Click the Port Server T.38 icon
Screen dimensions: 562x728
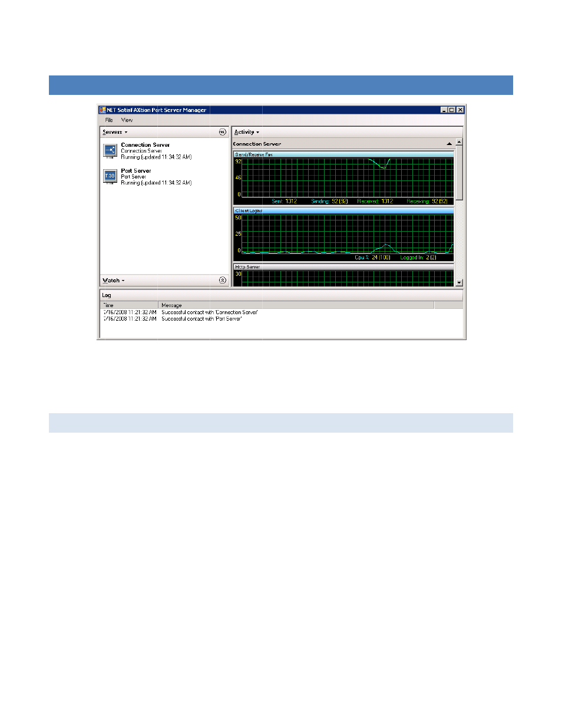[110, 177]
